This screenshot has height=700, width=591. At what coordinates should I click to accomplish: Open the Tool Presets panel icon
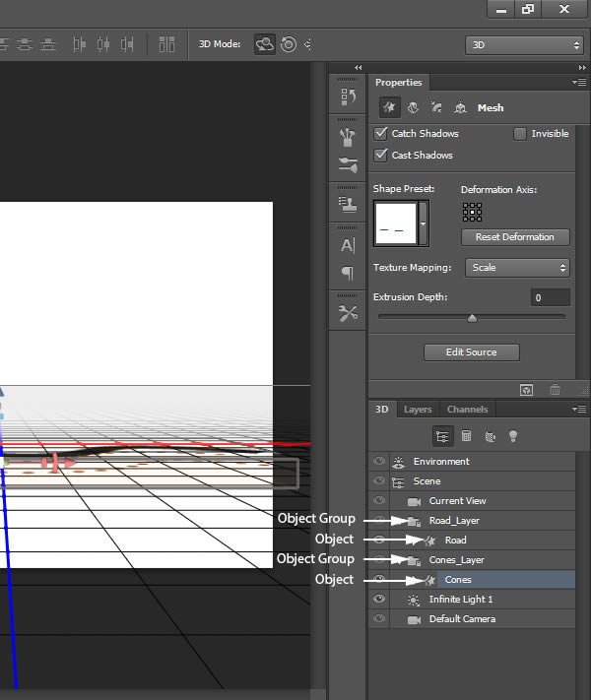348,313
